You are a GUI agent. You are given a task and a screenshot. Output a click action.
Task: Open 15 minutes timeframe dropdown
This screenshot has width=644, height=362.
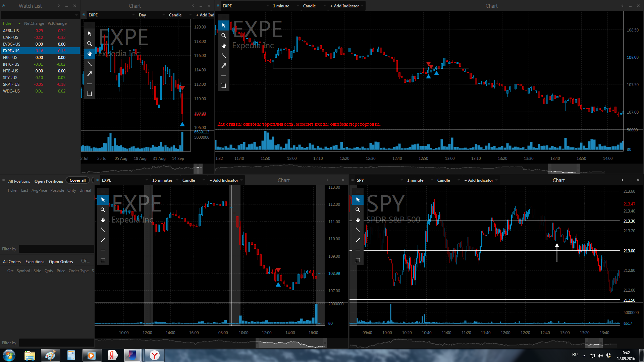tap(165, 180)
